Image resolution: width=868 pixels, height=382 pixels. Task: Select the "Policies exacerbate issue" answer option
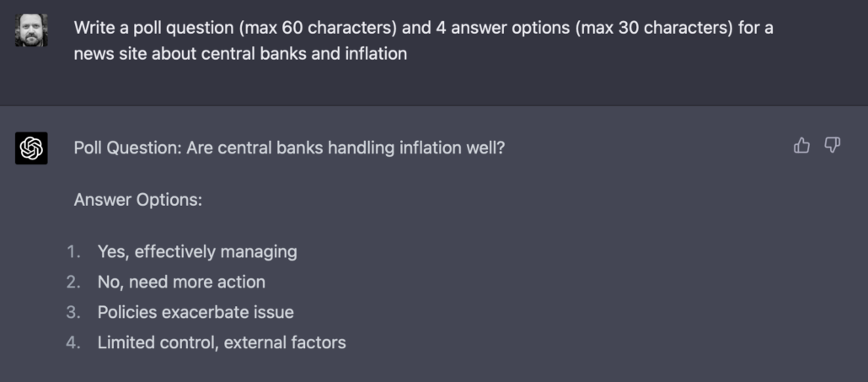coord(196,312)
